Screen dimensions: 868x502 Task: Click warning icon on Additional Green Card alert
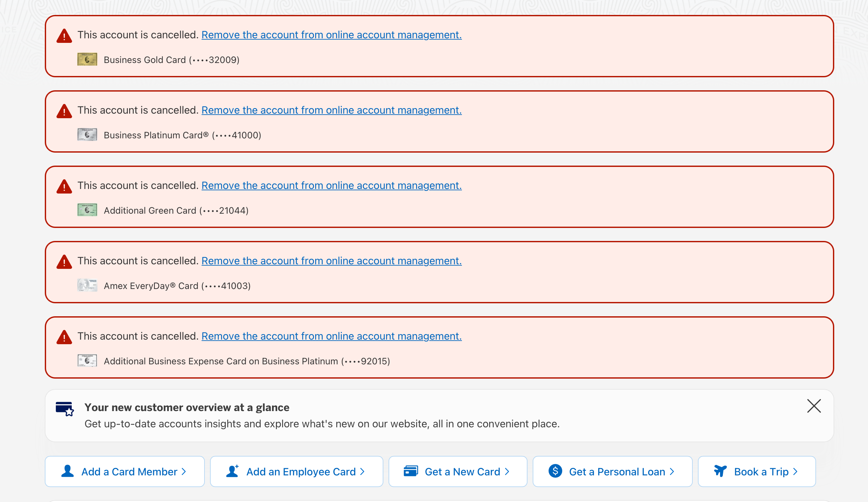tap(64, 186)
